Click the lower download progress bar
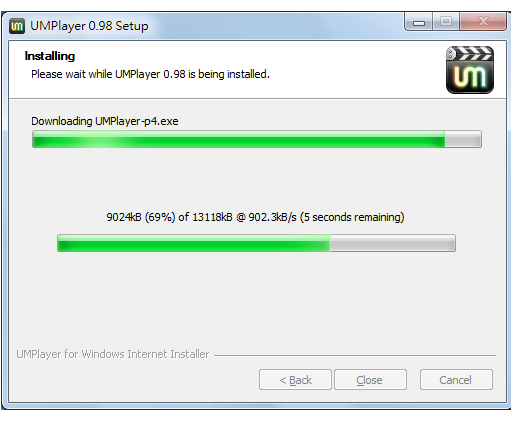511x421 pixels. coord(256,243)
